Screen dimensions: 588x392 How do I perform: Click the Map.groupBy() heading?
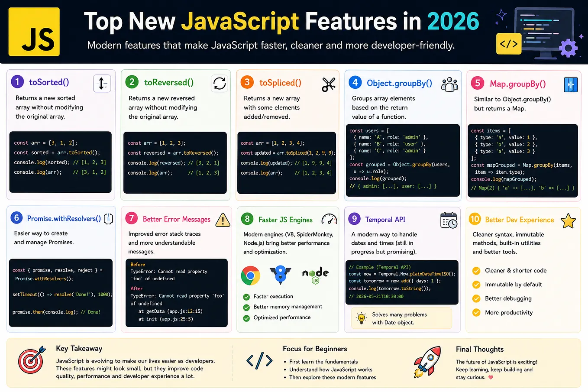coord(517,84)
